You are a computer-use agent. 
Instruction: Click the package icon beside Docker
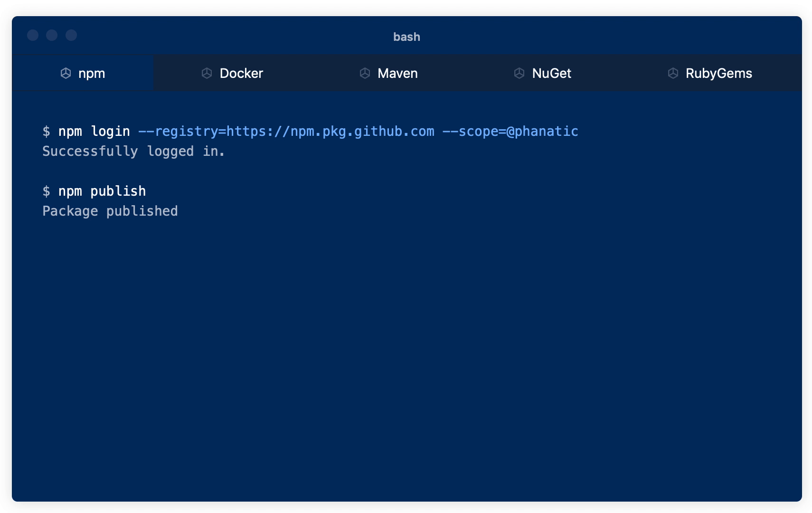coord(207,73)
